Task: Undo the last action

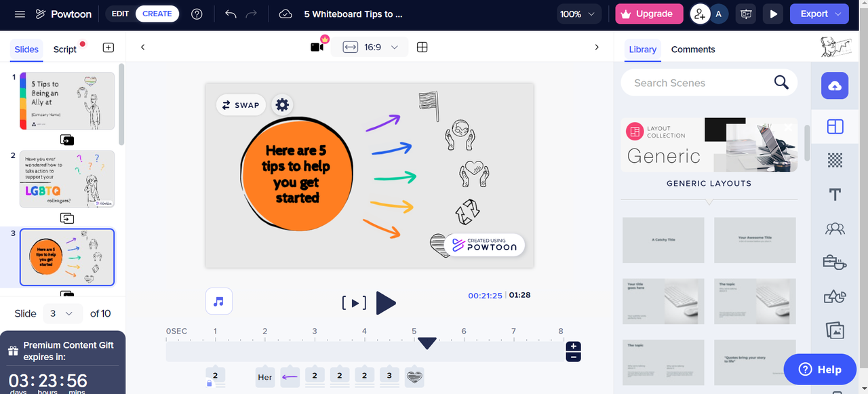Action: [x=231, y=14]
